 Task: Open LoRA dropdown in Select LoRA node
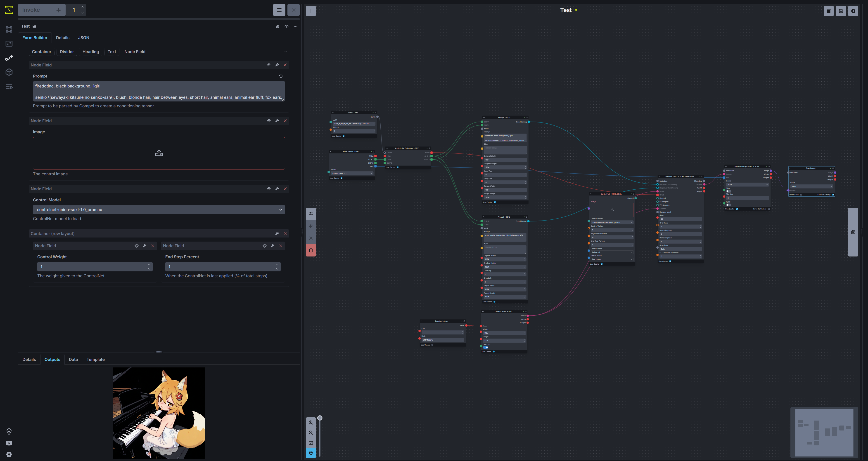(x=354, y=124)
